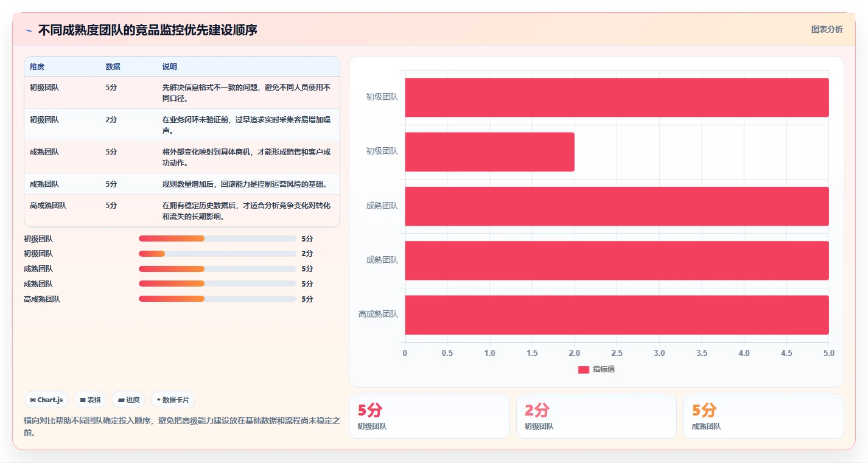Click the 高成熟团队 cell in the table
This screenshot has height=463, width=868.
pos(48,206)
